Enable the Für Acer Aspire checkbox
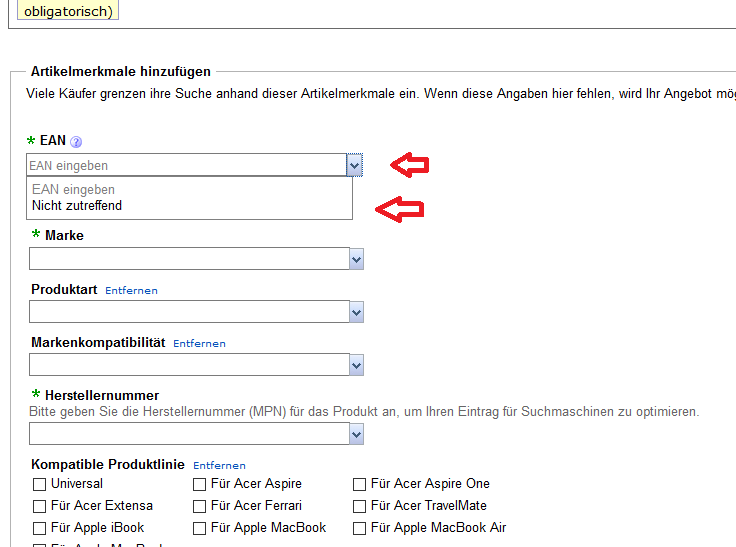This screenshot has height=547, width=736. (x=200, y=484)
